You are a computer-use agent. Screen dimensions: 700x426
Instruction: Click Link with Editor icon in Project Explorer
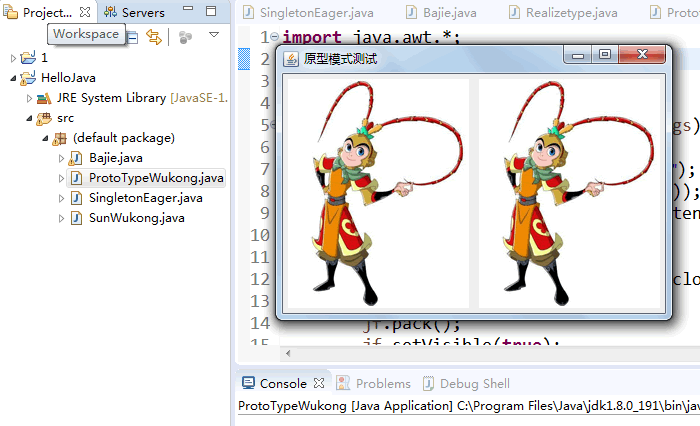(x=153, y=37)
